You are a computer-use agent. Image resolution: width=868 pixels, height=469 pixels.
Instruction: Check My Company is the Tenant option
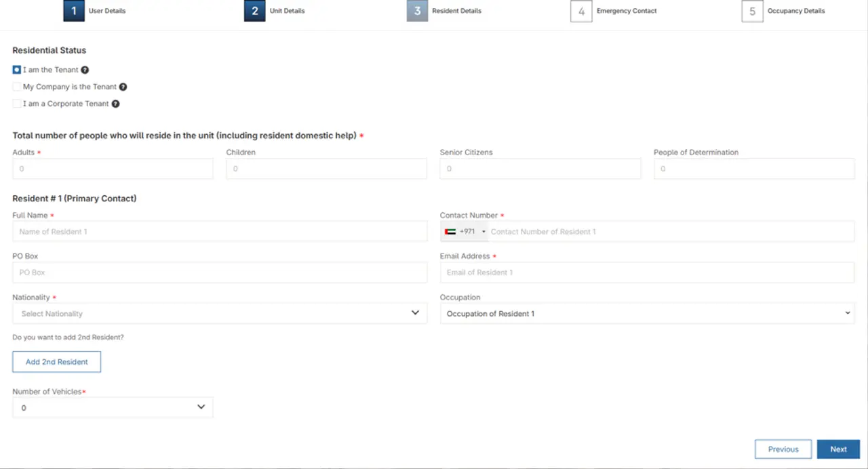[x=17, y=87]
